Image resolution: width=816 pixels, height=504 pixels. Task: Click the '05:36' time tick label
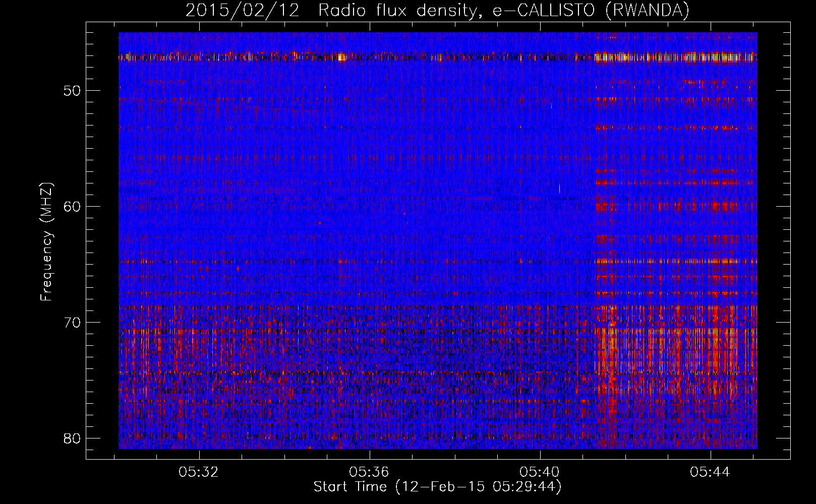(x=369, y=472)
